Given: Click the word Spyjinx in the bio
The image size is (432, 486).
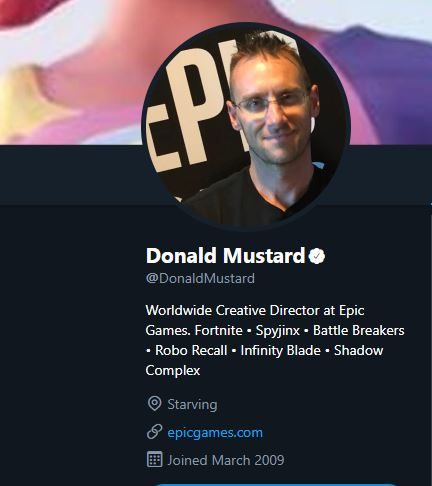Looking at the screenshot, I should (x=278, y=331).
